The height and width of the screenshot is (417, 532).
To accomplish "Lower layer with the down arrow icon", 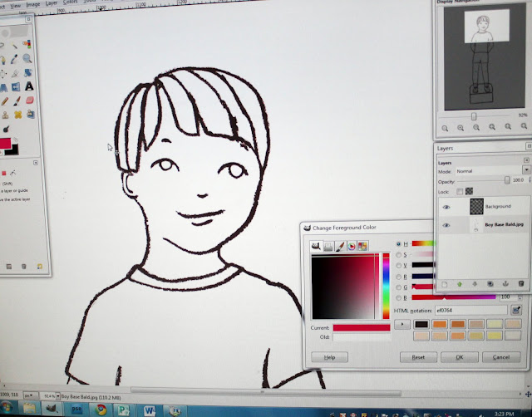I will coord(475,284).
